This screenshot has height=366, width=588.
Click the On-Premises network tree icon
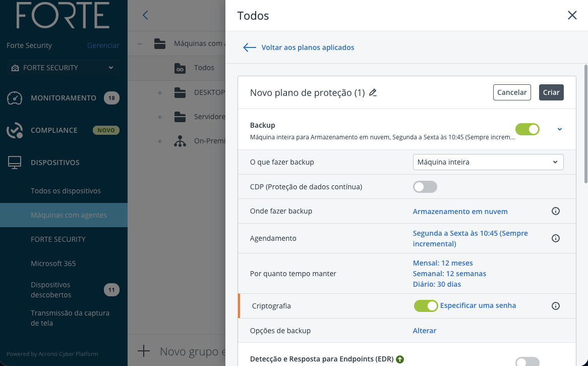tap(180, 141)
